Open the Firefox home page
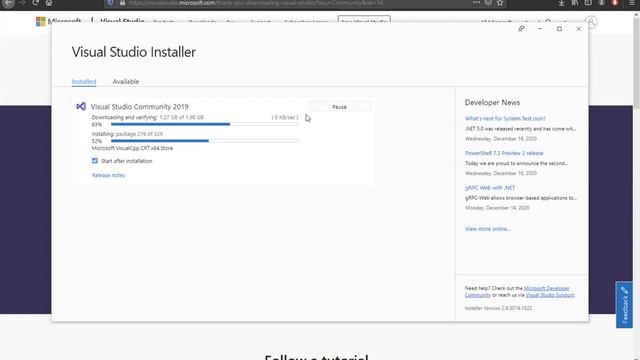Screen dimensions: 640x360 pos(49,3)
